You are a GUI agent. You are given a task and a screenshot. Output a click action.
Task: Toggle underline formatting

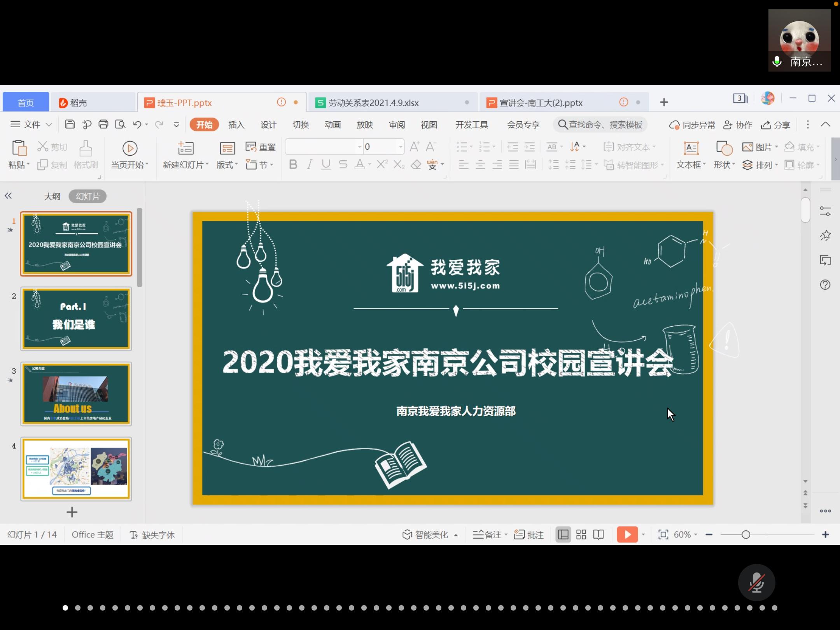click(x=326, y=164)
